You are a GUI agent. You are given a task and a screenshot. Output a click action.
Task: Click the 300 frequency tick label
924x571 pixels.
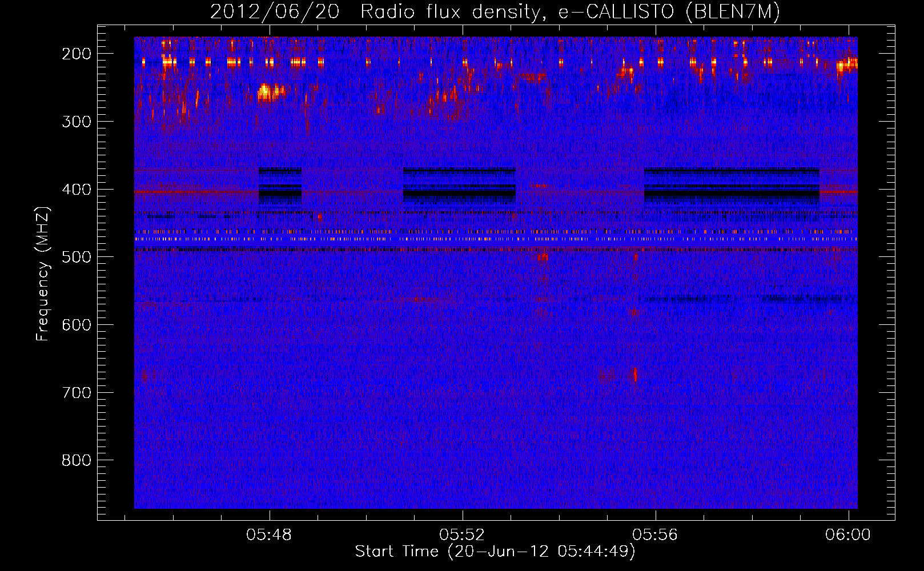pos(77,122)
